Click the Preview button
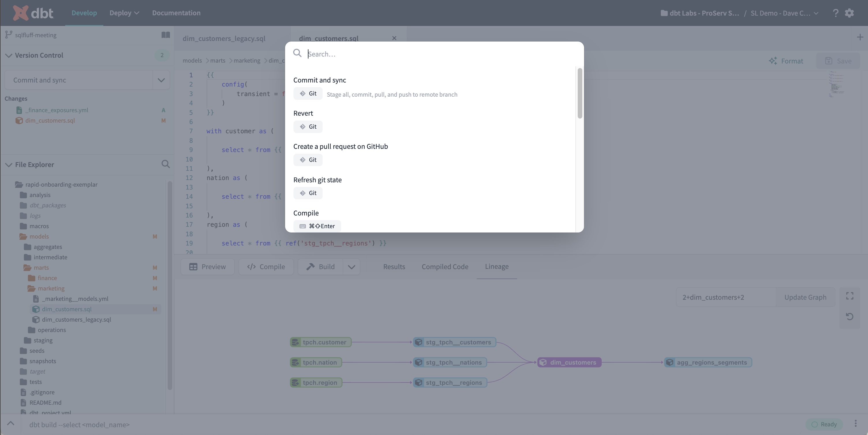Screen dimensions: 868x435 tap(207, 267)
